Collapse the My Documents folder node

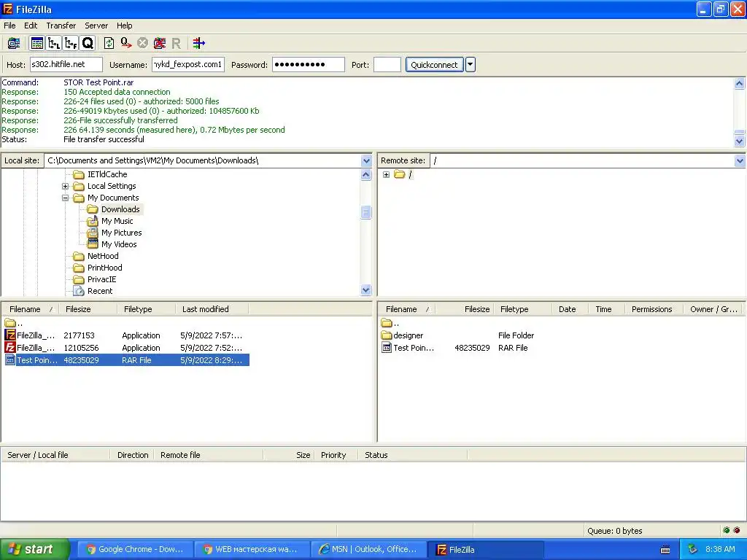point(65,198)
